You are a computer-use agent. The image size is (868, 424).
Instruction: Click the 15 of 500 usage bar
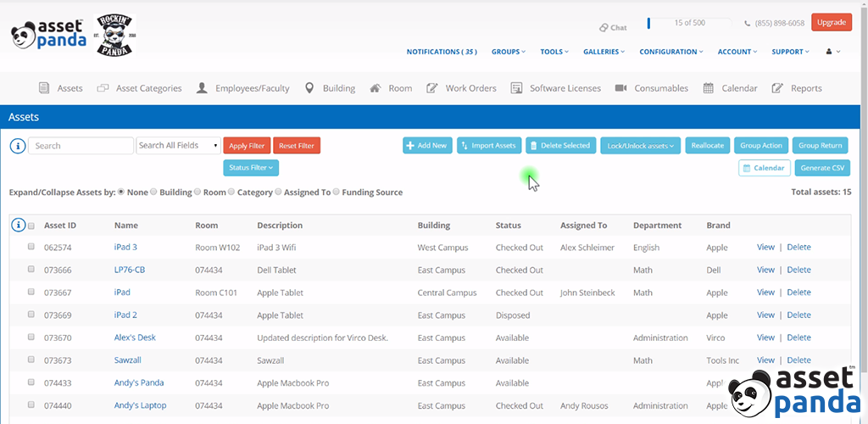[688, 23]
